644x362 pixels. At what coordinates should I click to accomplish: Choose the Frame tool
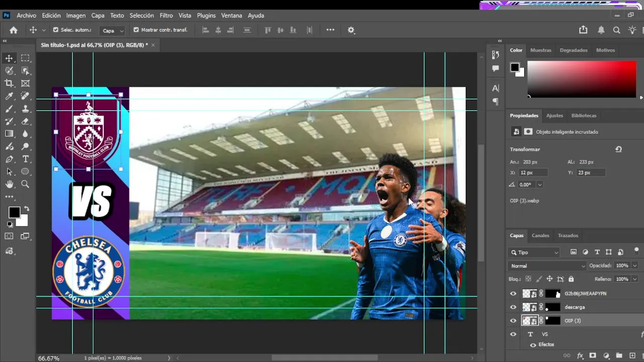coord(25,83)
